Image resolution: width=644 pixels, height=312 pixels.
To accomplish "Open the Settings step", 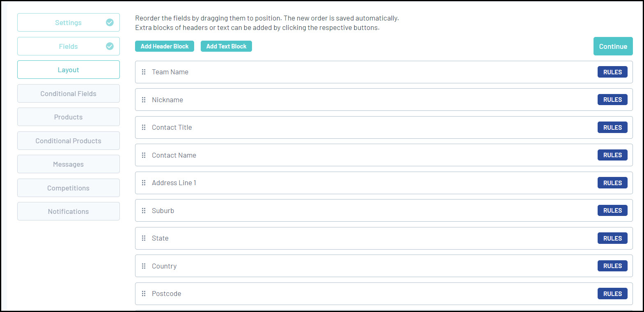I will click(69, 23).
